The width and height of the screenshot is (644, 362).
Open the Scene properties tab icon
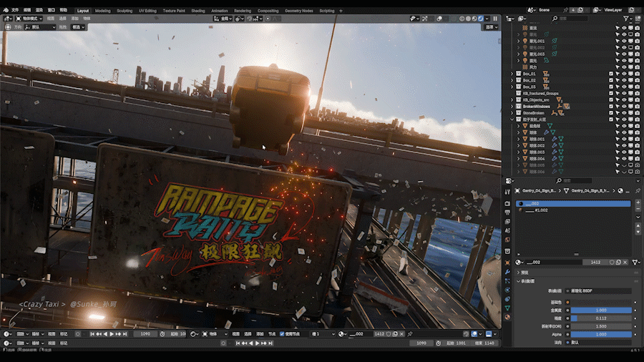[x=507, y=230]
